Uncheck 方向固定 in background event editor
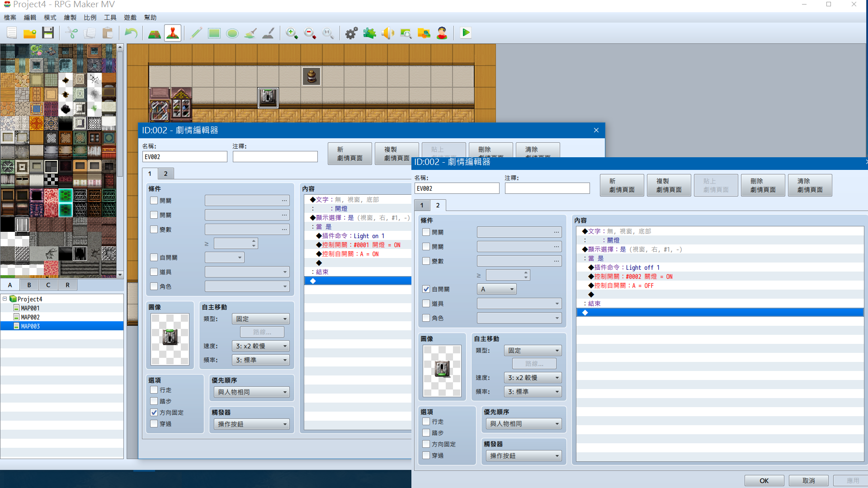 (x=154, y=413)
